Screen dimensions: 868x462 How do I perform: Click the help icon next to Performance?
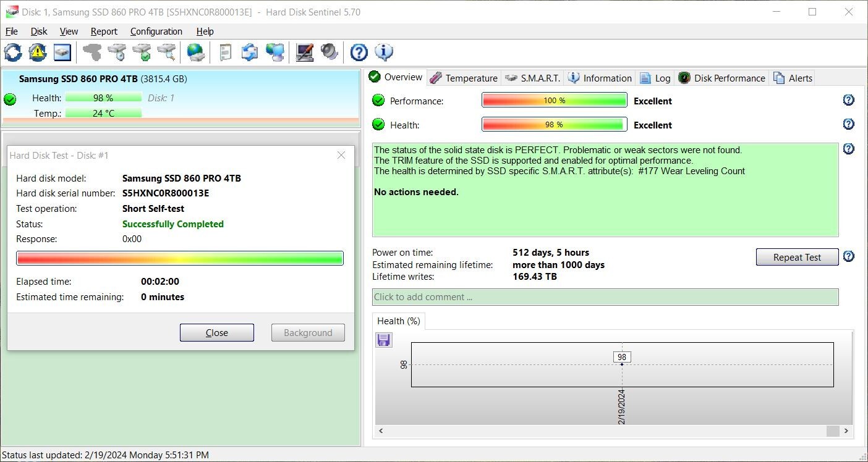pyautogui.click(x=849, y=100)
